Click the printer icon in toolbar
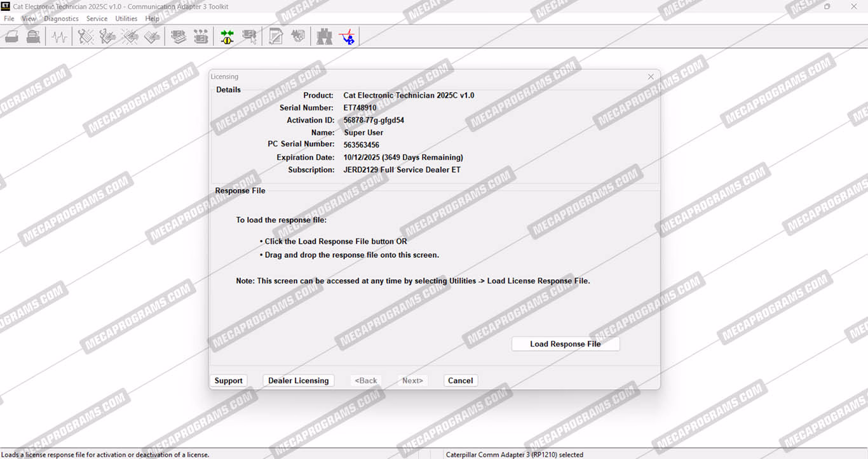 click(x=33, y=37)
